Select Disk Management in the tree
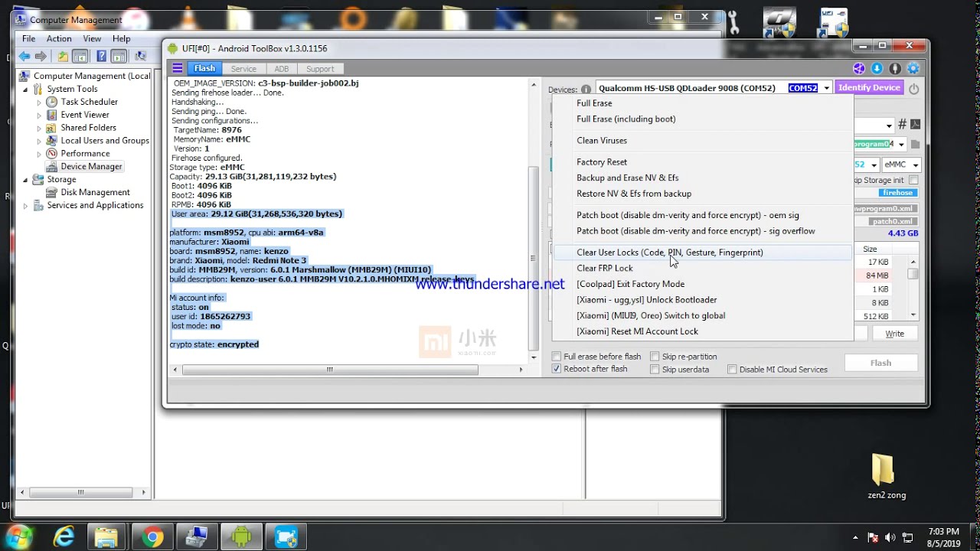 click(95, 192)
